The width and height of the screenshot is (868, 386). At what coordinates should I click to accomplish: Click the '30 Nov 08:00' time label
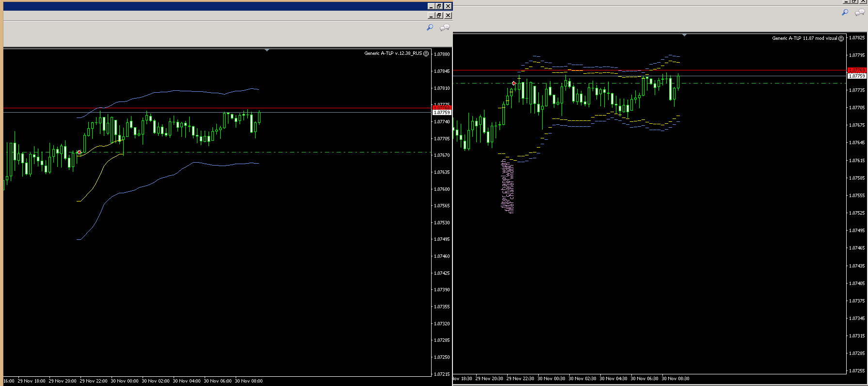(249, 381)
